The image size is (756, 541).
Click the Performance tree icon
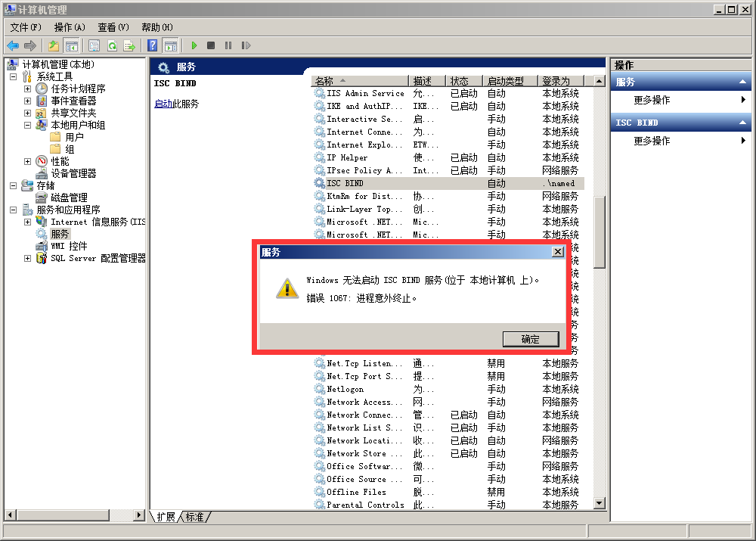pyautogui.click(x=42, y=161)
